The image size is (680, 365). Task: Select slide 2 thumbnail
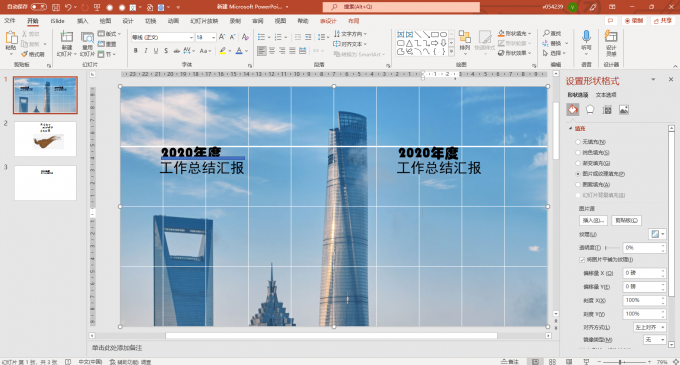(x=46, y=139)
